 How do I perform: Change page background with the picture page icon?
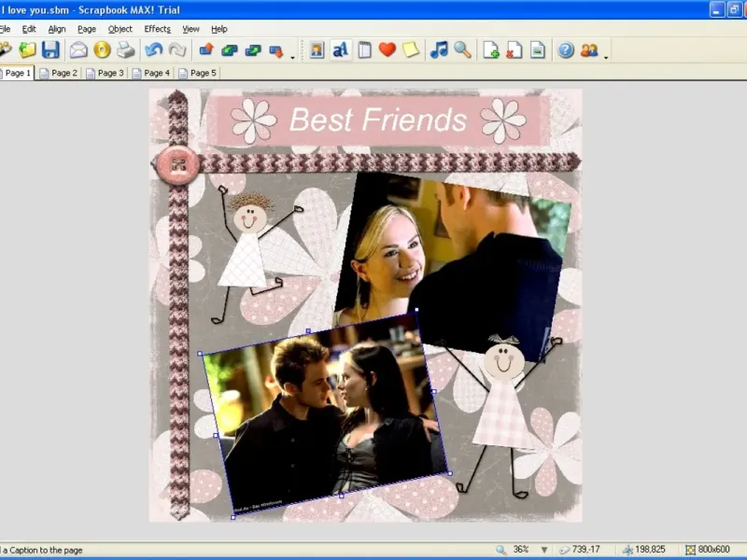(538, 50)
